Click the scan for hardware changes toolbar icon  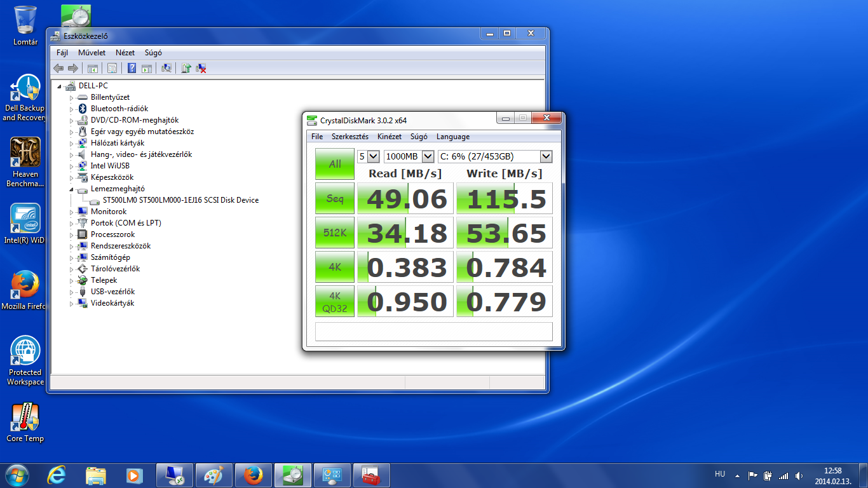point(166,68)
